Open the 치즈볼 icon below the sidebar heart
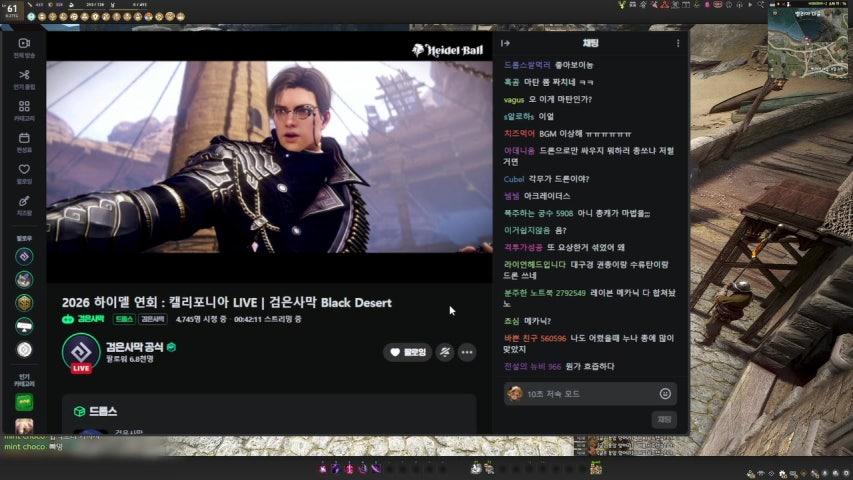The width and height of the screenshot is (853, 480). point(24,205)
